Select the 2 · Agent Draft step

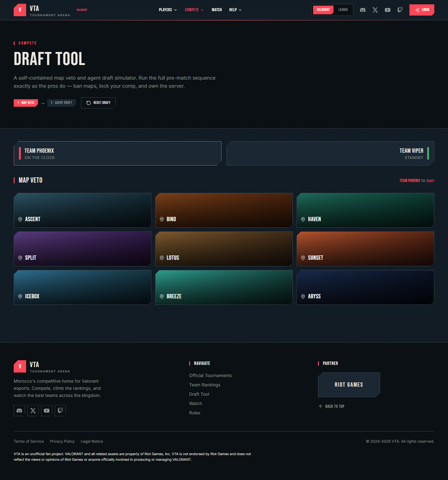(x=62, y=103)
